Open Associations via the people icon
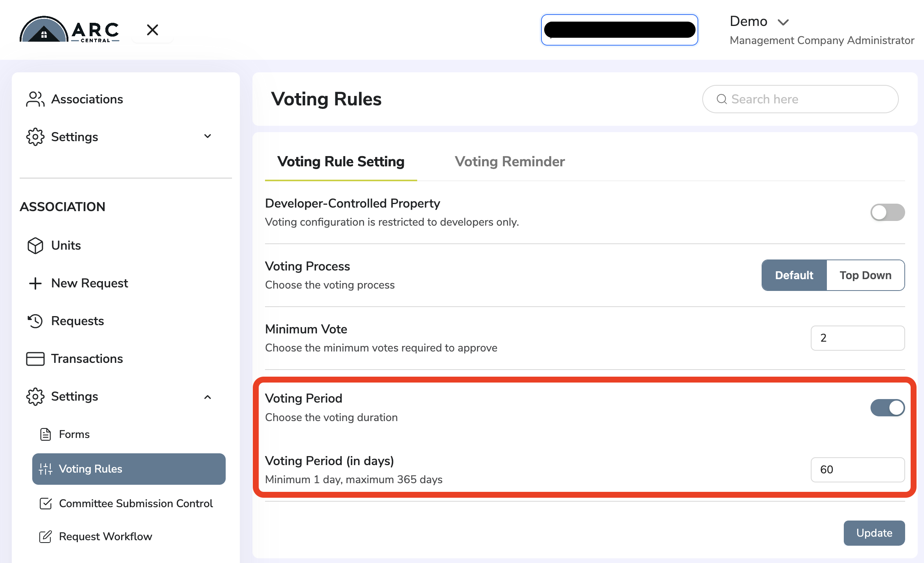924x563 pixels. (x=35, y=99)
